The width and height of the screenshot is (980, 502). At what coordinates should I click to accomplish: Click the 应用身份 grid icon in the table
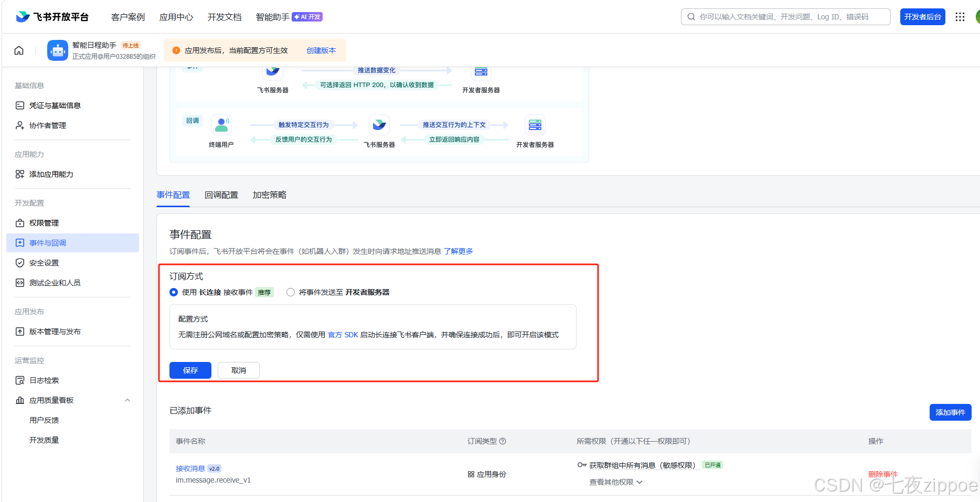pos(471,474)
